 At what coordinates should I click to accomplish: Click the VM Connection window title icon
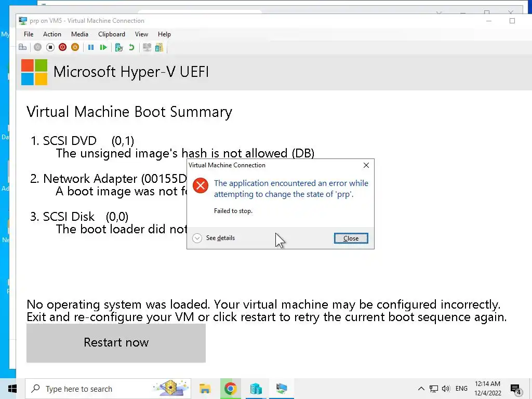click(23, 21)
